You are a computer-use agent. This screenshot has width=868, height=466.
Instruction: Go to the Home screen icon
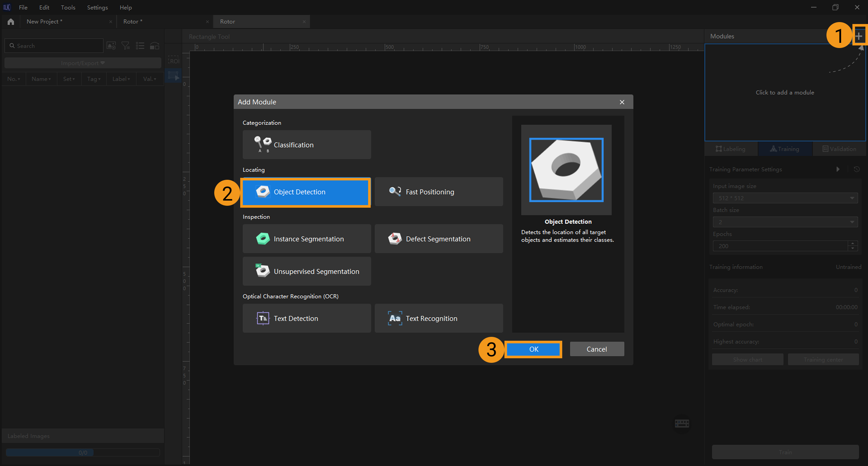pos(11,21)
